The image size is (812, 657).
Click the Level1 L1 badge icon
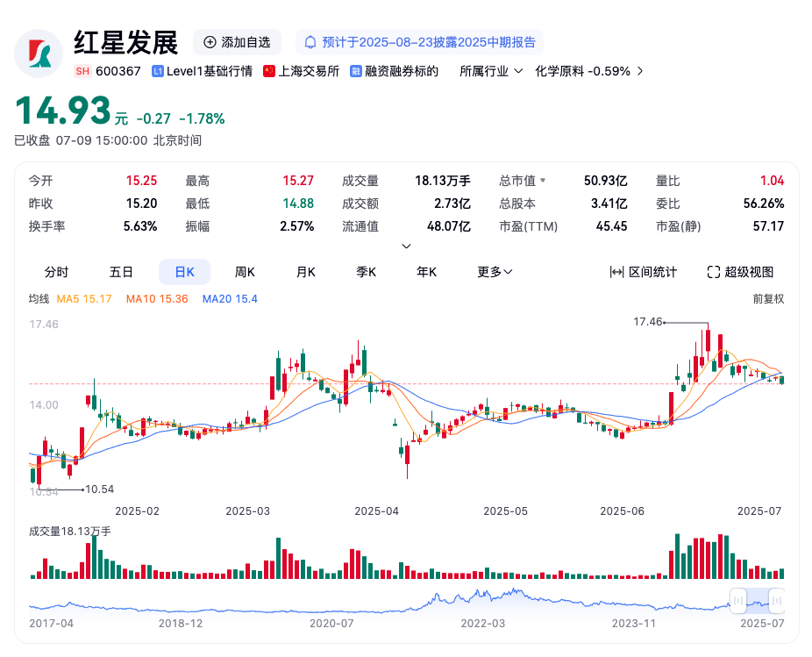(158, 71)
